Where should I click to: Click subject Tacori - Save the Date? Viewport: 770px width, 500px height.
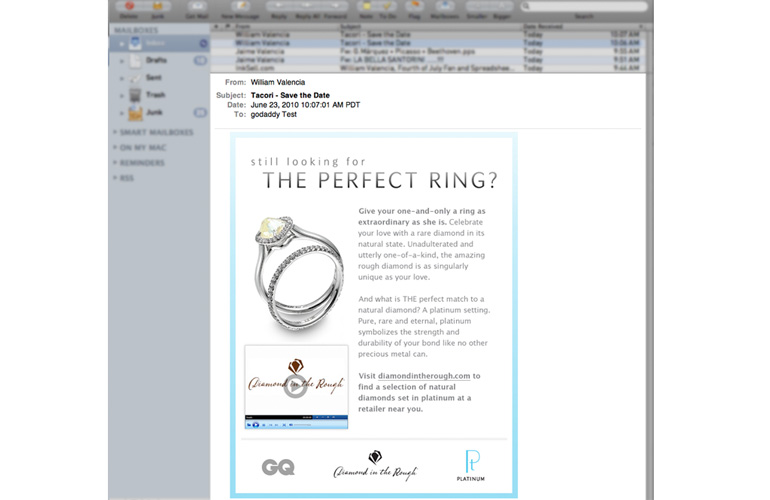(x=290, y=95)
